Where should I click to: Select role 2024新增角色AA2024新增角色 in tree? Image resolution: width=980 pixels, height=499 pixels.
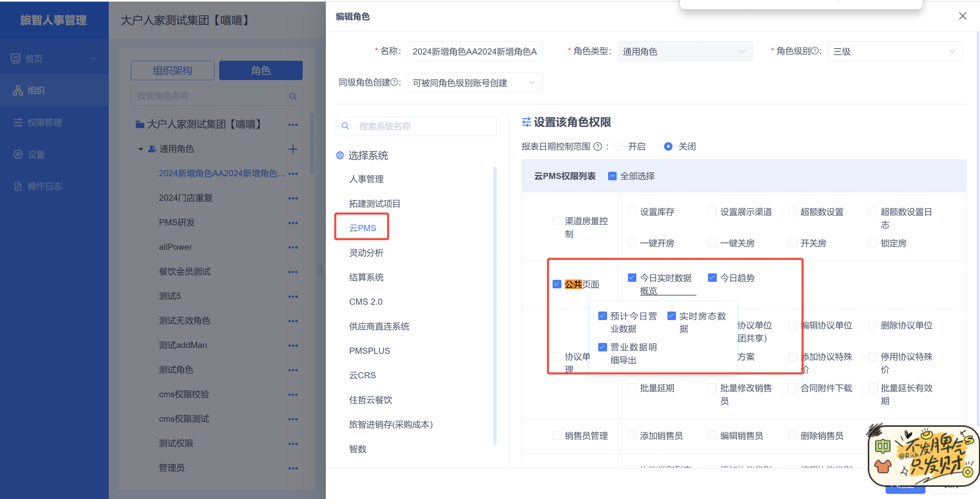[222, 173]
